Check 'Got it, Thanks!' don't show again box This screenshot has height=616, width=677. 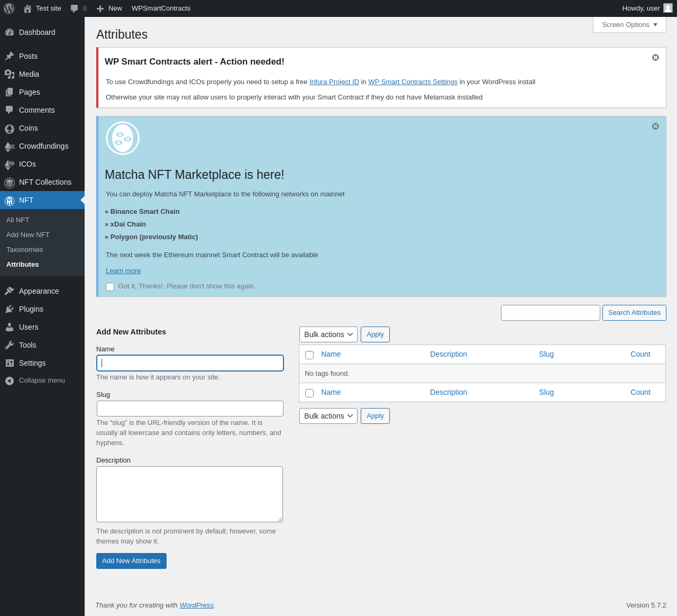click(110, 287)
